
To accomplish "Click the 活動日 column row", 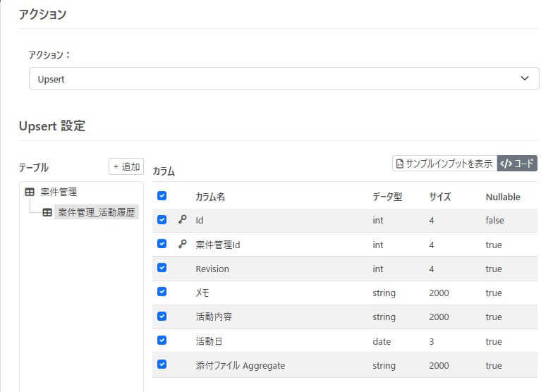I will tap(344, 341).
